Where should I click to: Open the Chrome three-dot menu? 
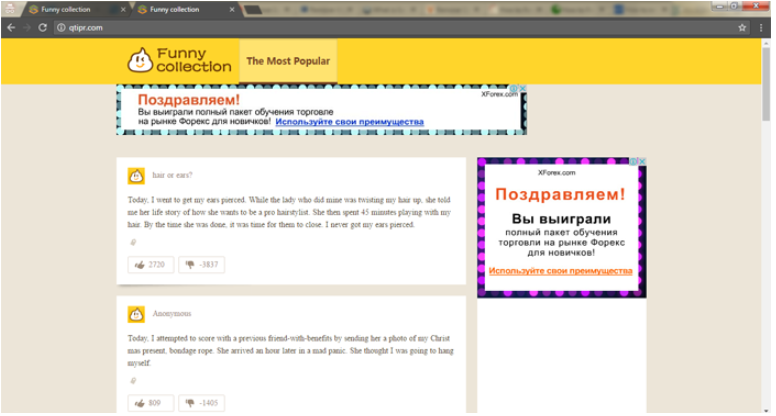(x=761, y=28)
